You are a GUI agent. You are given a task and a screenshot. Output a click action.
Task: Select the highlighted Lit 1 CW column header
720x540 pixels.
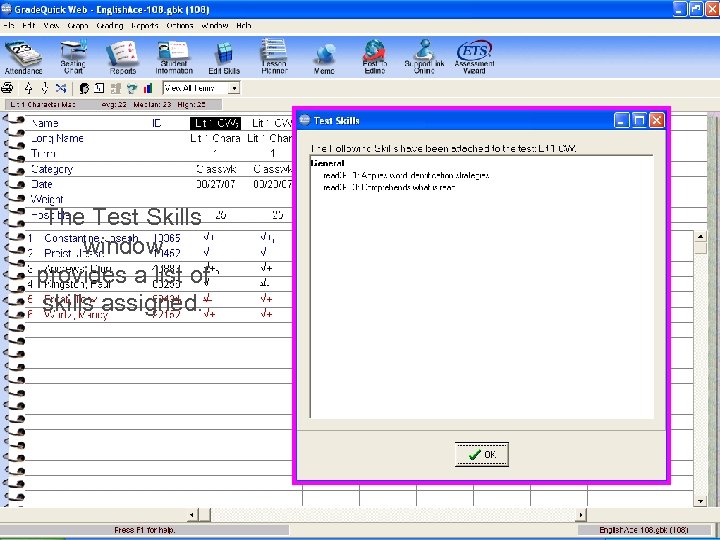tap(215, 123)
